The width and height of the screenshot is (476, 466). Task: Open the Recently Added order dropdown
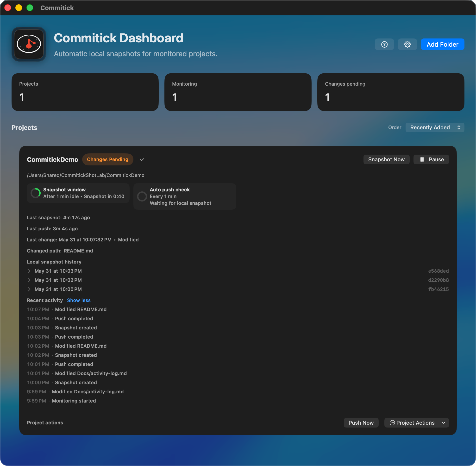tap(435, 127)
